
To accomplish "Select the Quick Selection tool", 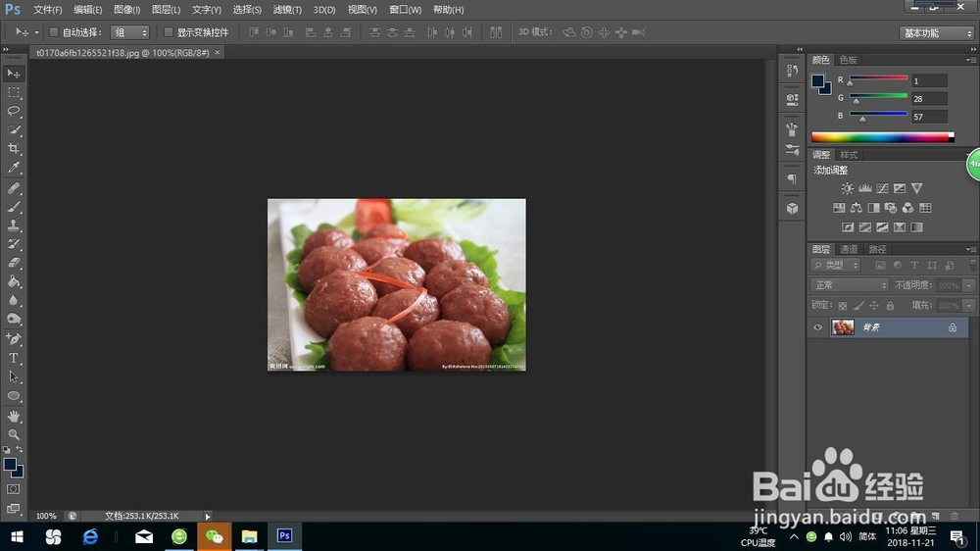I will point(13,130).
